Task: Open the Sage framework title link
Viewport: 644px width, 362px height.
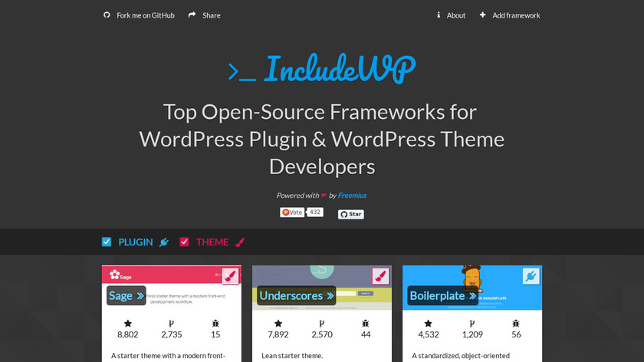Action: (126, 295)
